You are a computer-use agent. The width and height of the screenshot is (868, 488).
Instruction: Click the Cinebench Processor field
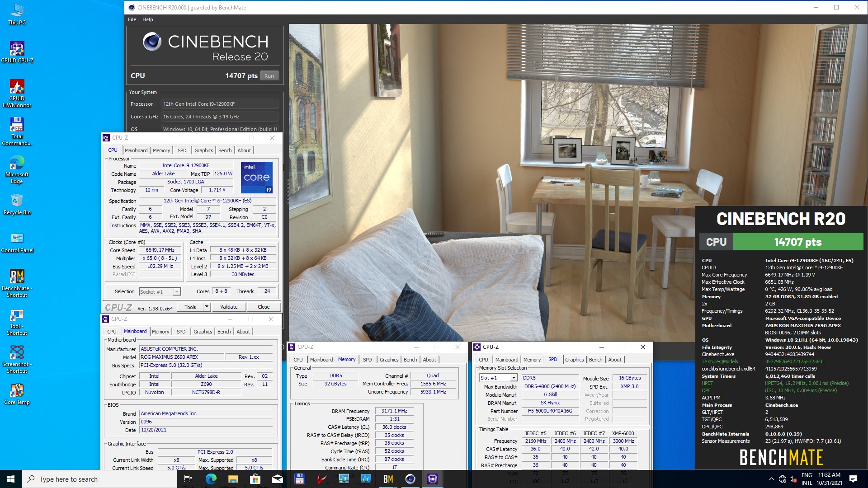point(220,104)
